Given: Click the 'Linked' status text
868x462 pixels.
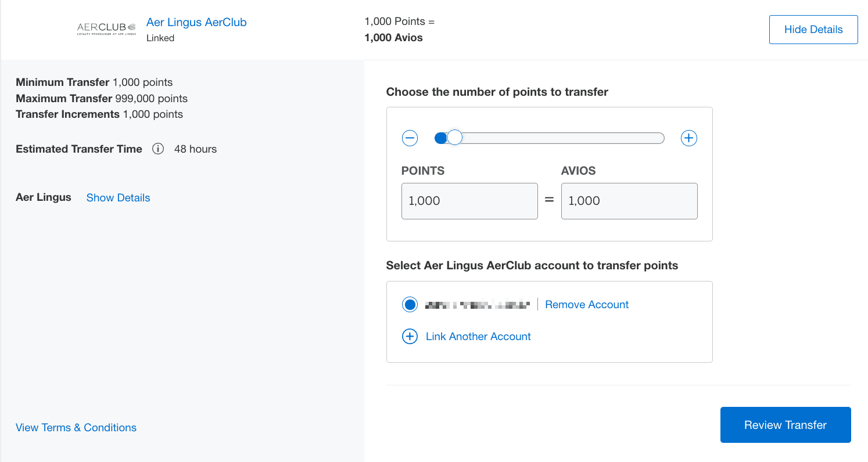Looking at the screenshot, I should click(160, 38).
